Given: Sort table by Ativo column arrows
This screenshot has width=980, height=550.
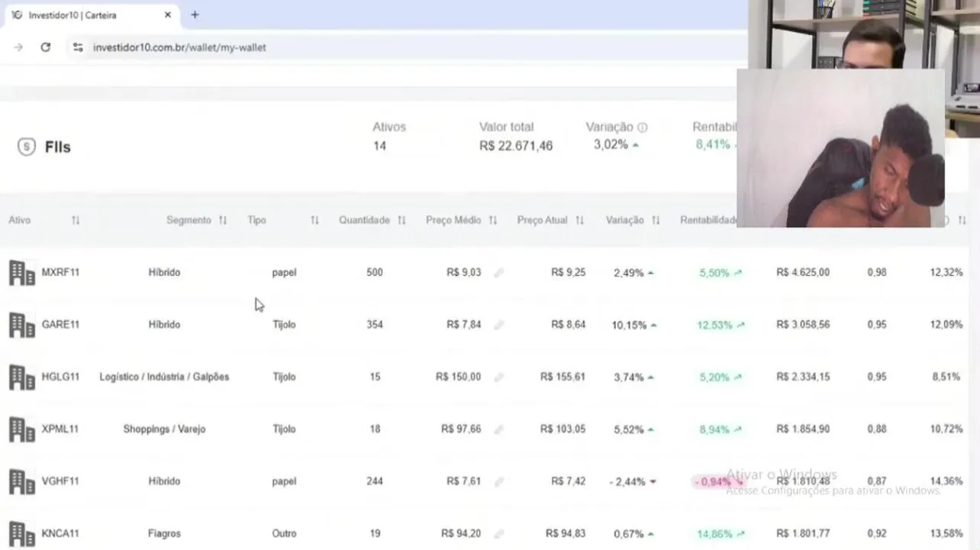Looking at the screenshot, I should (76, 220).
